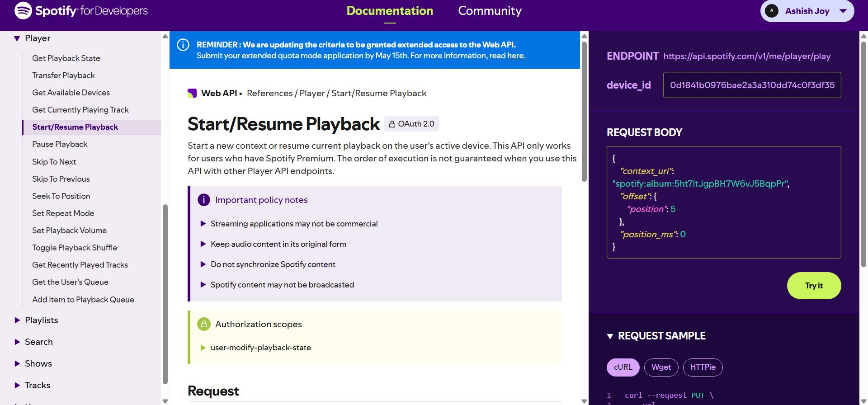Open Transfer Playback page

click(63, 75)
